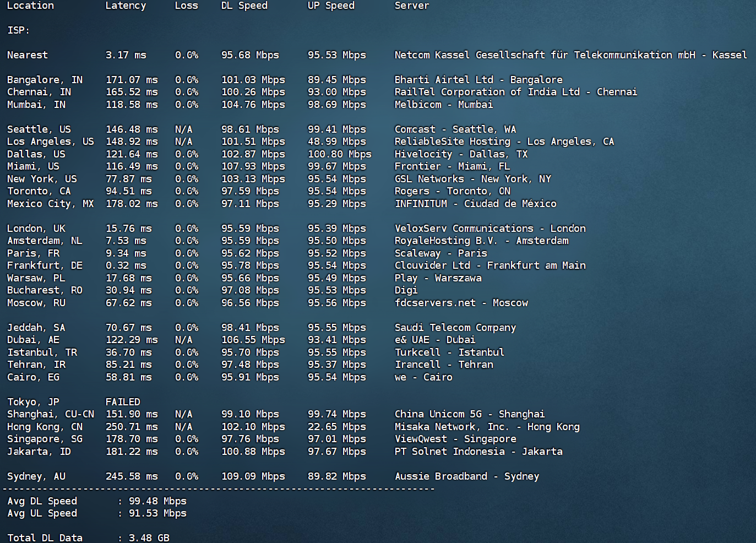Image resolution: width=756 pixels, height=543 pixels.
Task: Click the "Loss" column header
Action: (x=186, y=6)
